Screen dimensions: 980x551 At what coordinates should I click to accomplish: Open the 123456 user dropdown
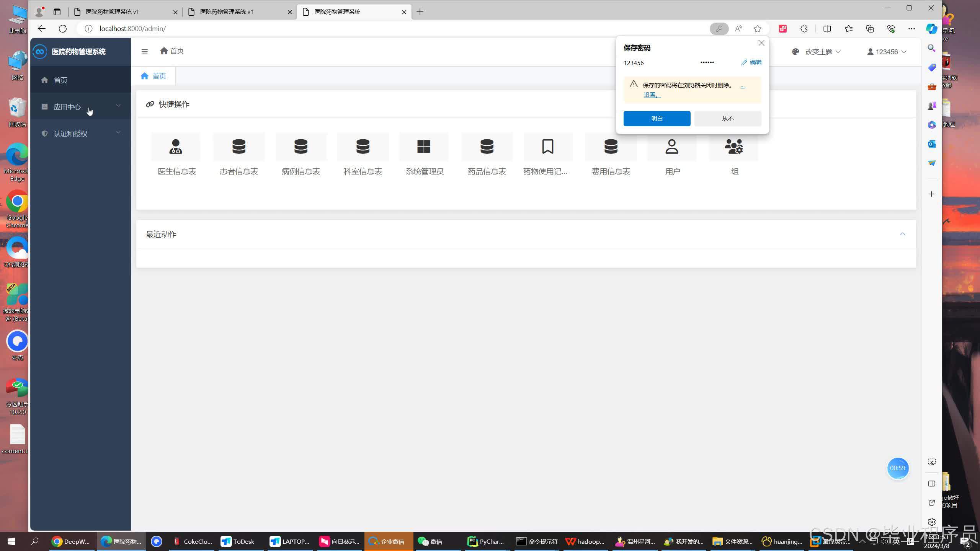click(x=887, y=52)
